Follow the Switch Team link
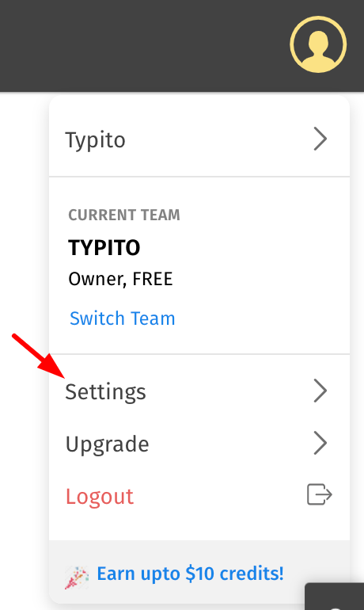 (x=123, y=318)
